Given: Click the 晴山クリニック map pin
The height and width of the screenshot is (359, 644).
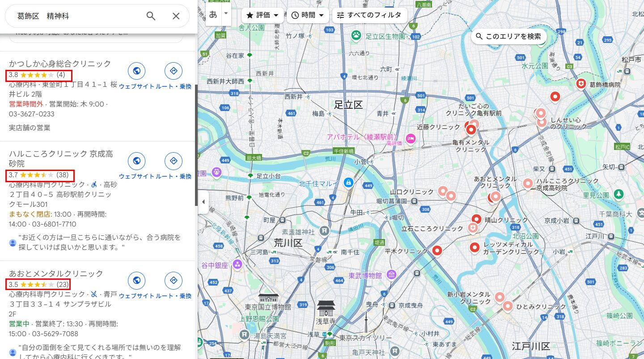Looking at the screenshot, I should tap(476, 219).
